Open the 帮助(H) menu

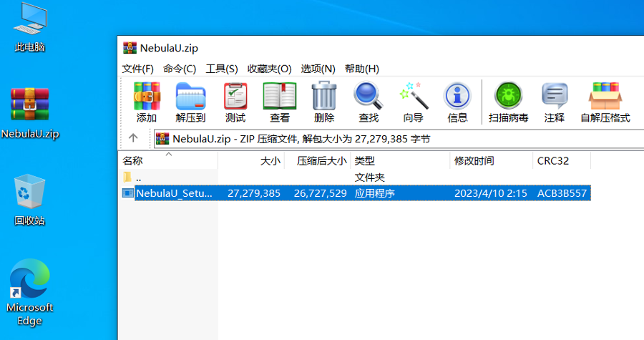click(x=362, y=69)
